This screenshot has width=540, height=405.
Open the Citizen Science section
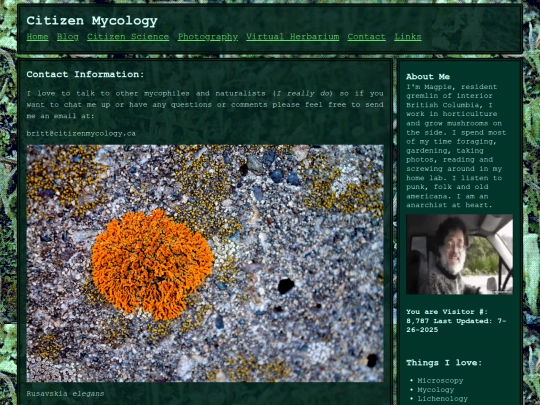tap(128, 37)
